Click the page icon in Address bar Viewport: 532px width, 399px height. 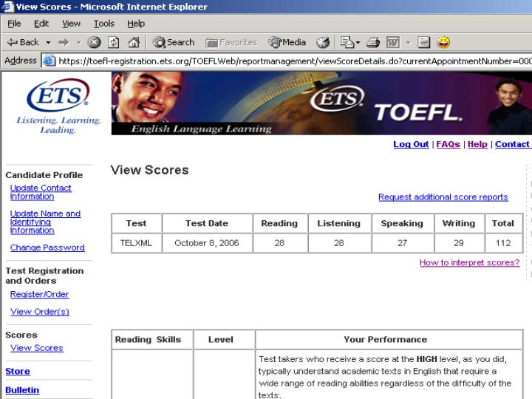50,61
